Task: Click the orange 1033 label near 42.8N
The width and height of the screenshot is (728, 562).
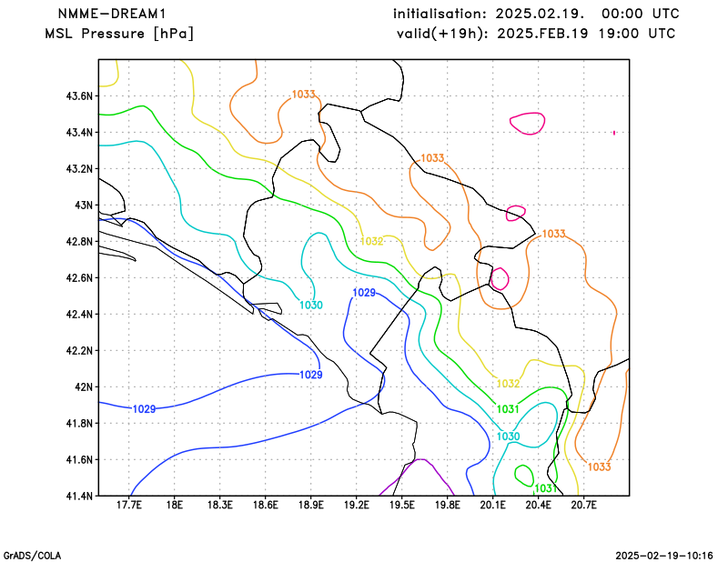Action: (x=554, y=234)
